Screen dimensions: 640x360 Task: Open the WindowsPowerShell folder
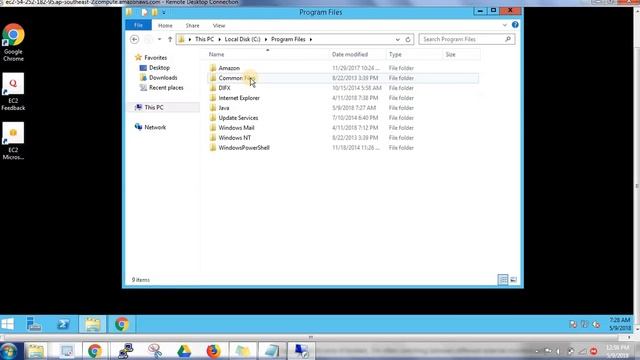[244, 148]
